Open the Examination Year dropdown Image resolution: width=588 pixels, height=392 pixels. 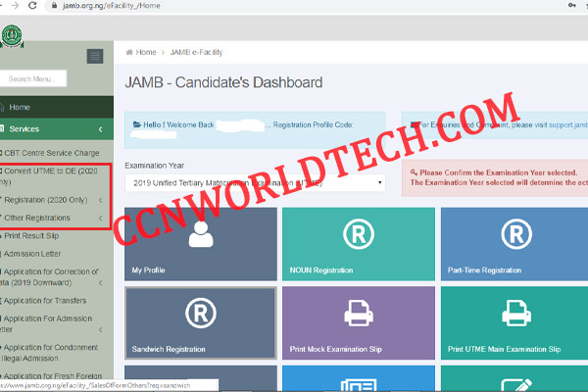click(255, 182)
